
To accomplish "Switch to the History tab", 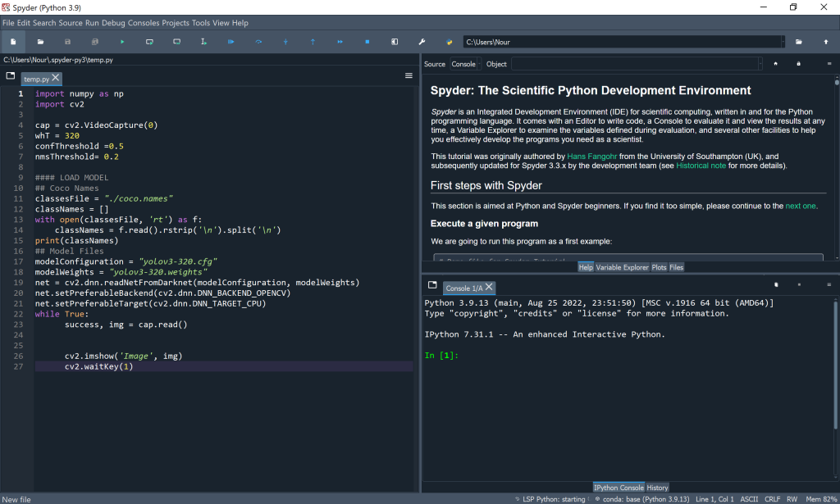I will pyautogui.click(x=657, y=488).
